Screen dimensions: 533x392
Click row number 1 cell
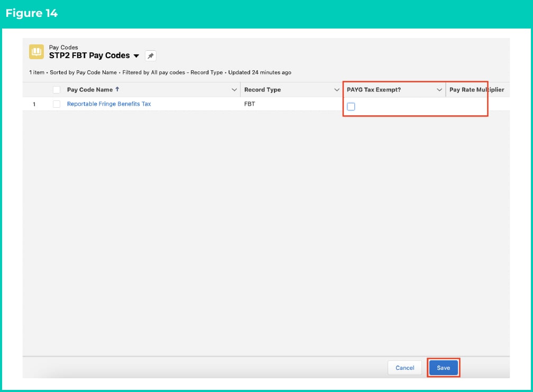pos(34,104)
